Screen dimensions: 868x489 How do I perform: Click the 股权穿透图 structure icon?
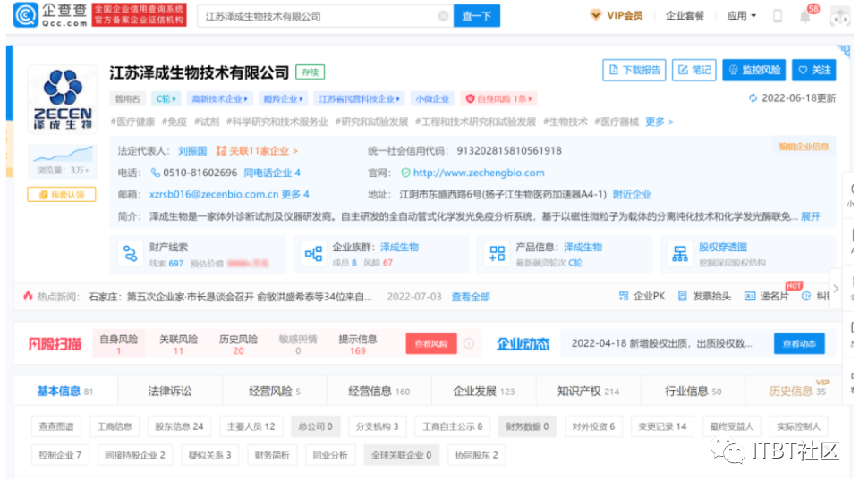679,254
